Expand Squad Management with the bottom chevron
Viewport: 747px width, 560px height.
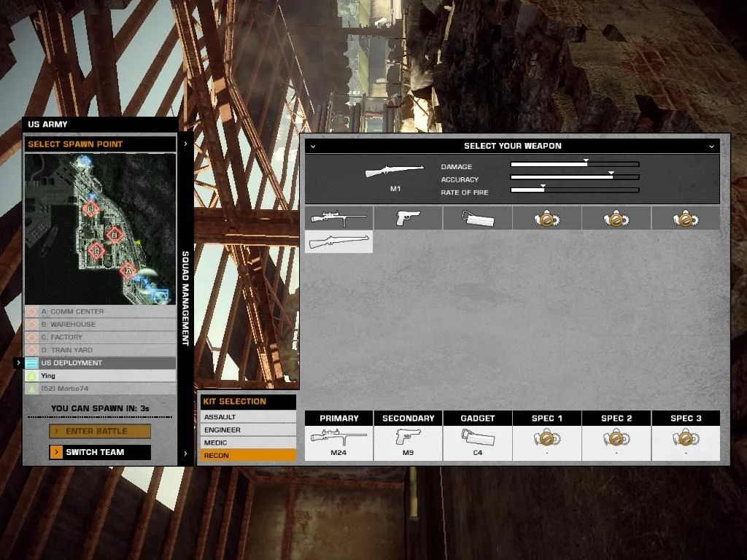tap(185, 454)
